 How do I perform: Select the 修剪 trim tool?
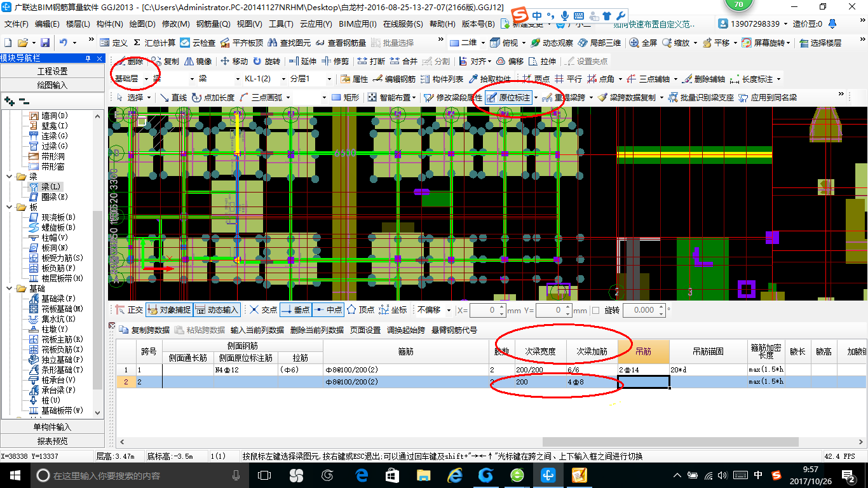click(x=335, y=61)
